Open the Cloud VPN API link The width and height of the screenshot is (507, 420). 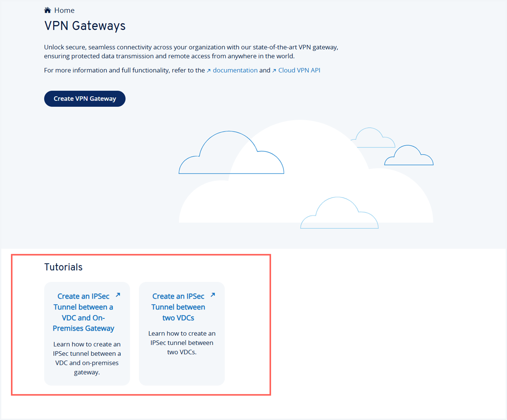point(299,70)
